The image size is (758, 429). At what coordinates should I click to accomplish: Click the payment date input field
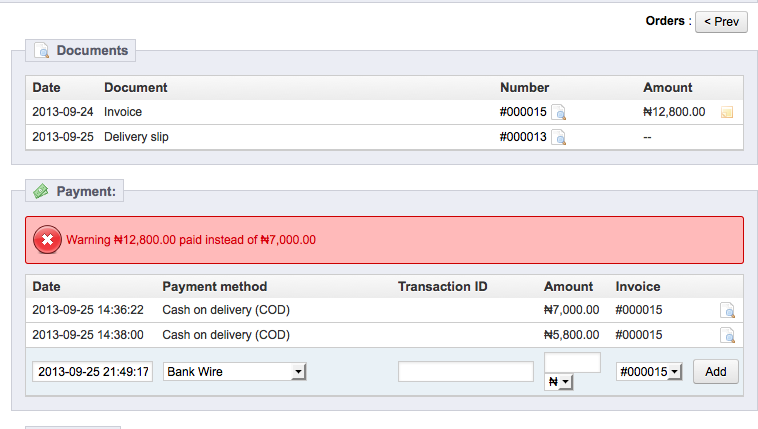click(92, 372)
